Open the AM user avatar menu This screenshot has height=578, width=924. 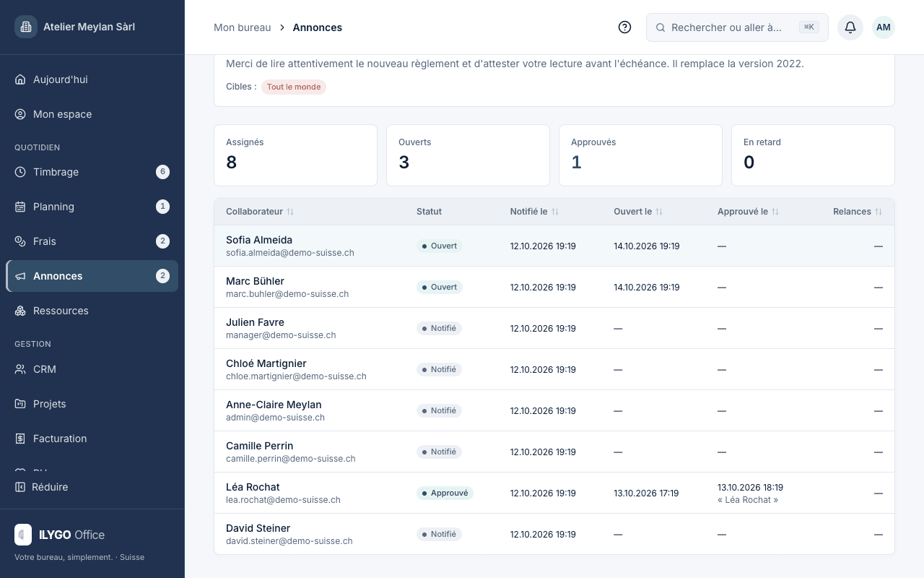pyautogui.click(x=884, y=27)
